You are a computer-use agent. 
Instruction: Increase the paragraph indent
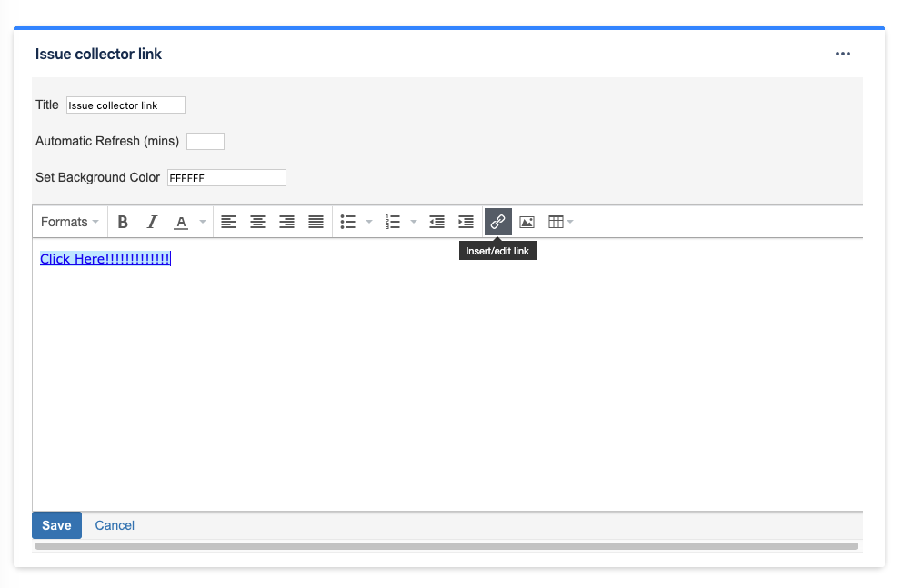click(x=466, y=221)
